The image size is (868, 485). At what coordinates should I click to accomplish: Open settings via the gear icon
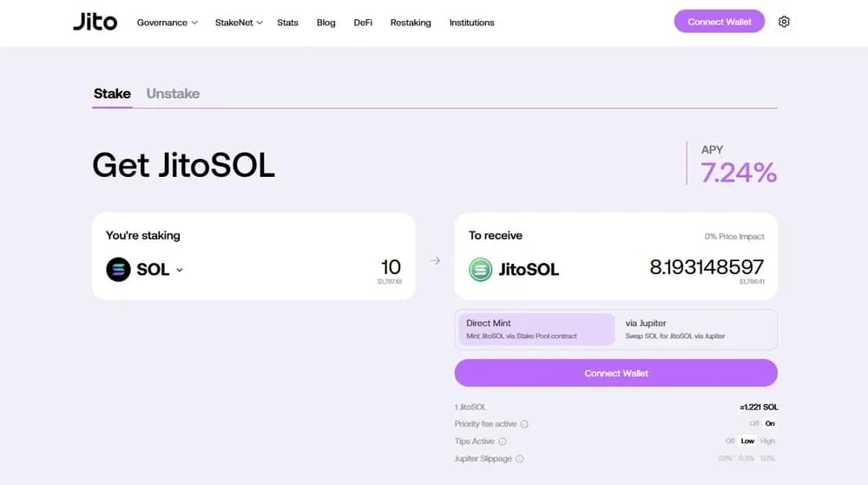tap(784, 22)
